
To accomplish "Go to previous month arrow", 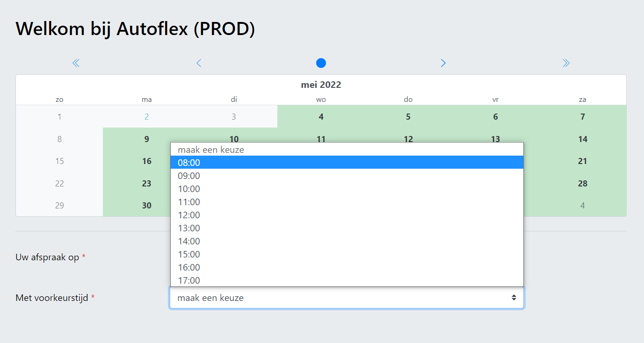I will (199, 63).
